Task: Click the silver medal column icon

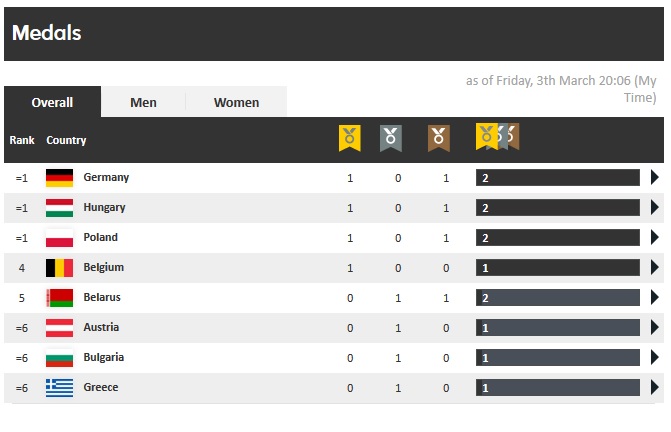Action: [391, 138]
